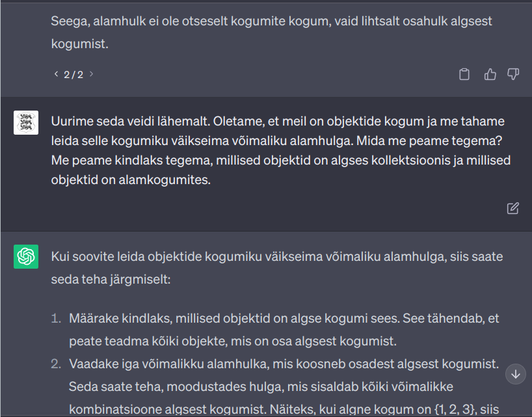The height and width of the screenshot is (417, 532).
Task: Click the 2 / 2 version counter
Action: (73, 74)
